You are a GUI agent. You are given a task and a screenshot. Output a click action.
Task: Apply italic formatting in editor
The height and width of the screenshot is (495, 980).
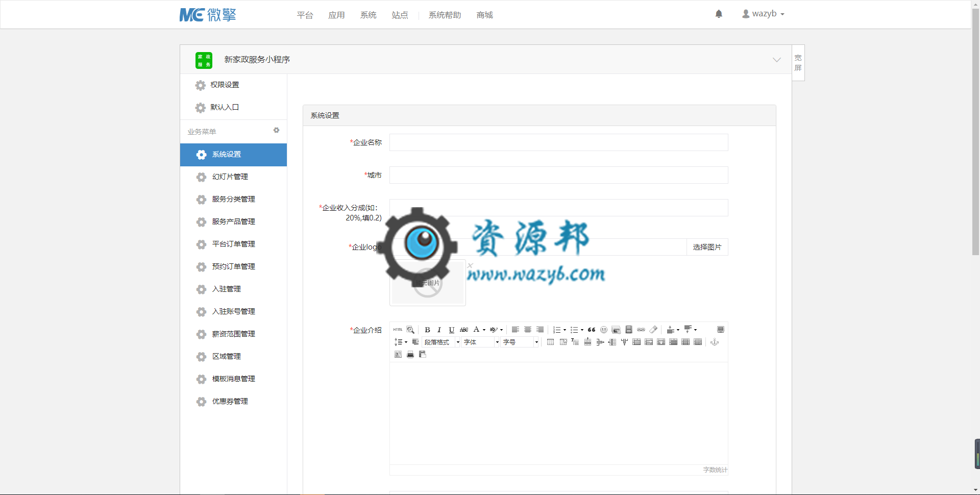pyautogui.click(x=439, y=330)
